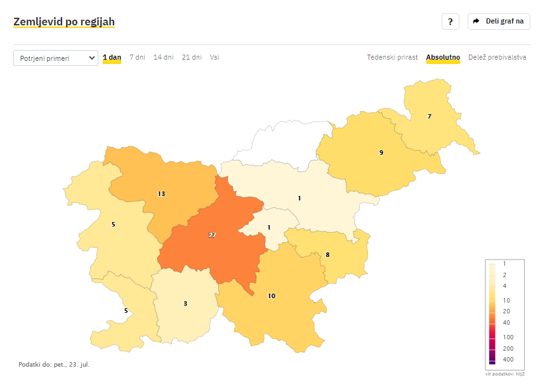The image size is (545, 392).
Task: Select the 21 dni range
Action: coord(192,57)
